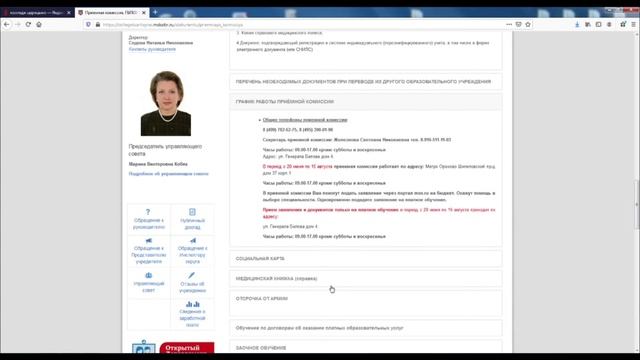Reload the page with the refresh icon

pos(28,24)
